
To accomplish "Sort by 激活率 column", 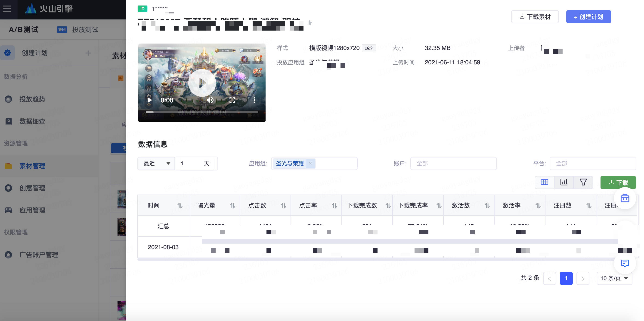I will pos(538,206).
